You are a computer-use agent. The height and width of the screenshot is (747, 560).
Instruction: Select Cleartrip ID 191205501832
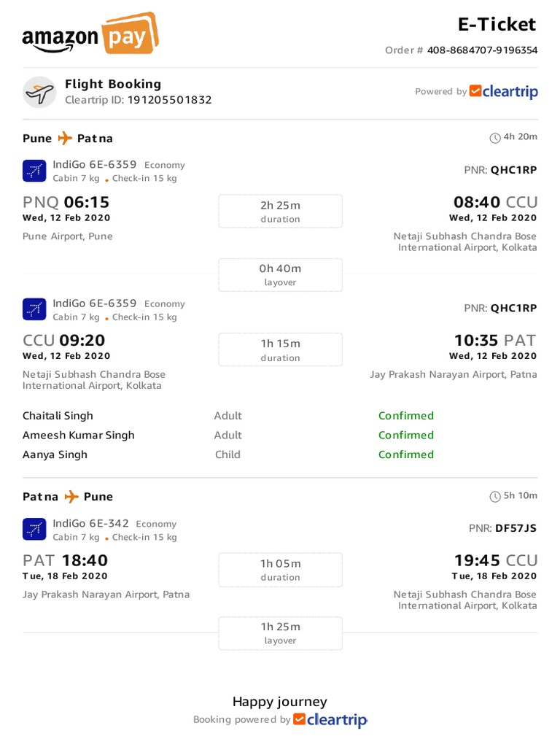[169, 100]
